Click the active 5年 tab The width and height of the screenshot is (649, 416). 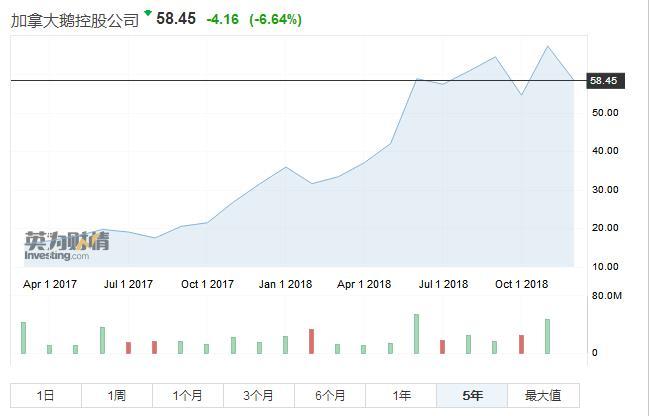point(472,395)
